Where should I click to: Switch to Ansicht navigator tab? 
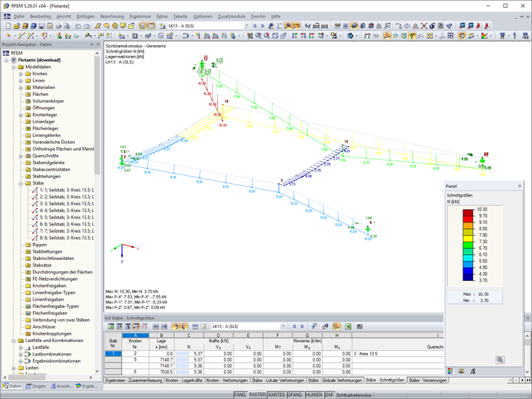(61, 386)
